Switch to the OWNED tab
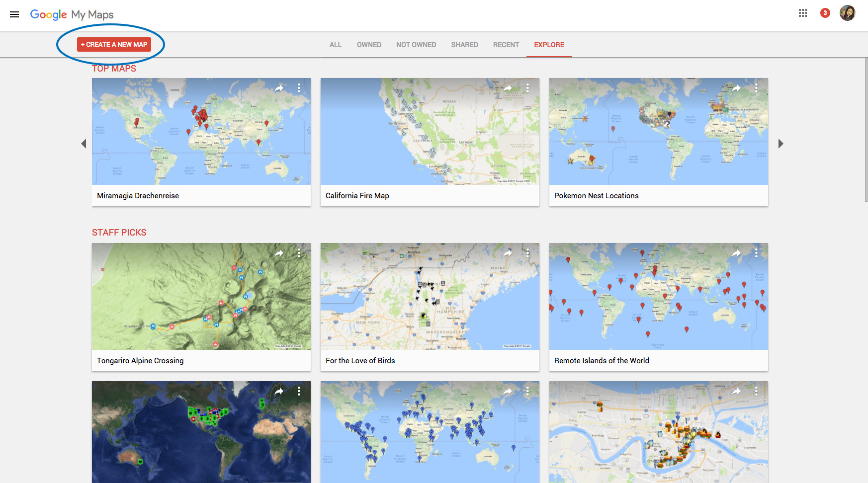Screen dimensions: 868x483 (x=369, y=45)
